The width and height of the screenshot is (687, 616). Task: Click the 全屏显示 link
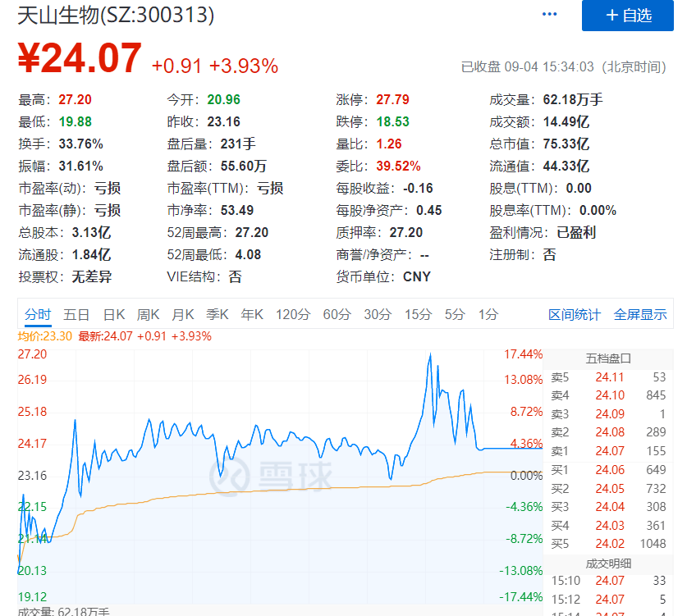tap(640, 314)
